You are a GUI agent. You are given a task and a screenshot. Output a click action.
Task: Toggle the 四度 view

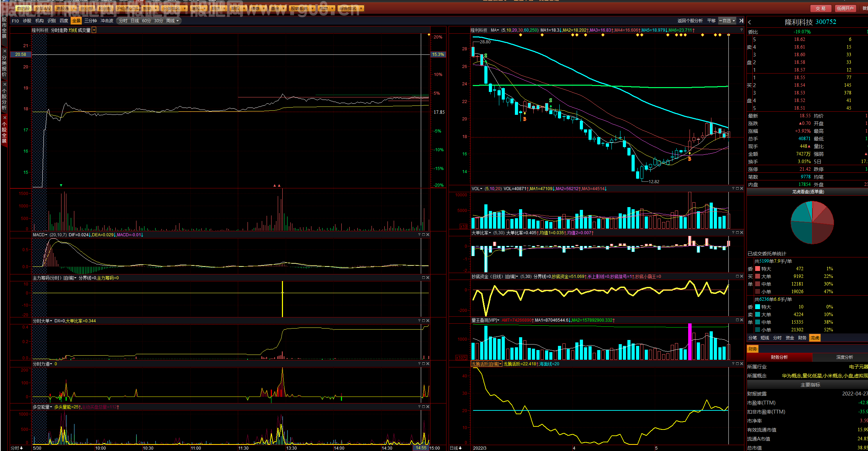coord(64,21)
